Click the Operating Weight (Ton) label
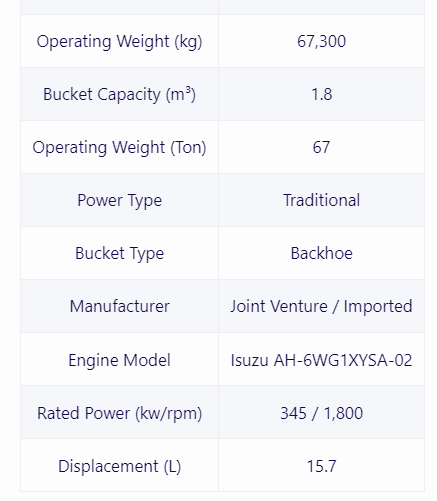Image resolution: width=437 pixels, height=501 pixels. tap(119, 147)
